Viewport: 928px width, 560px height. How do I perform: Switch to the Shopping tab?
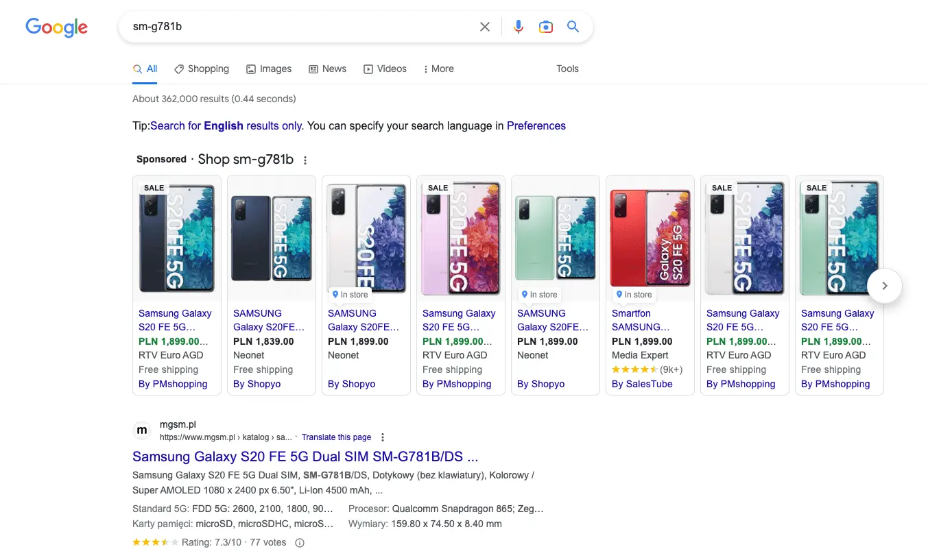tap(202, 69)
